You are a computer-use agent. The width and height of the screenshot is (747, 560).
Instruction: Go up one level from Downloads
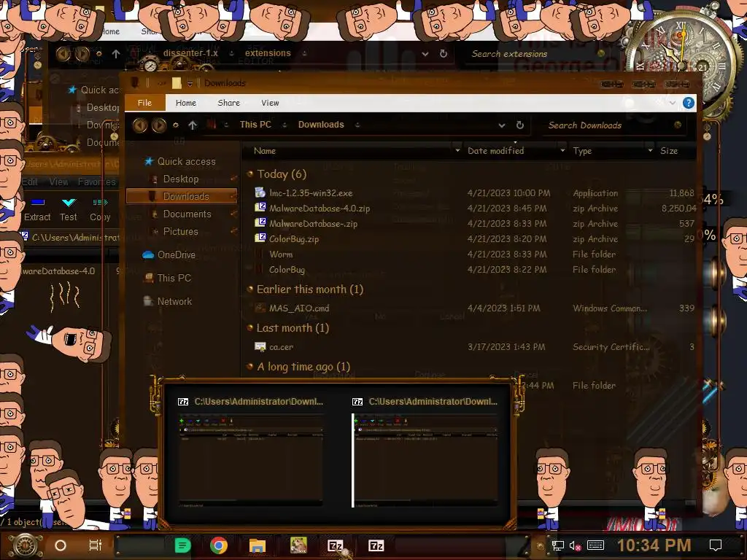193,125
